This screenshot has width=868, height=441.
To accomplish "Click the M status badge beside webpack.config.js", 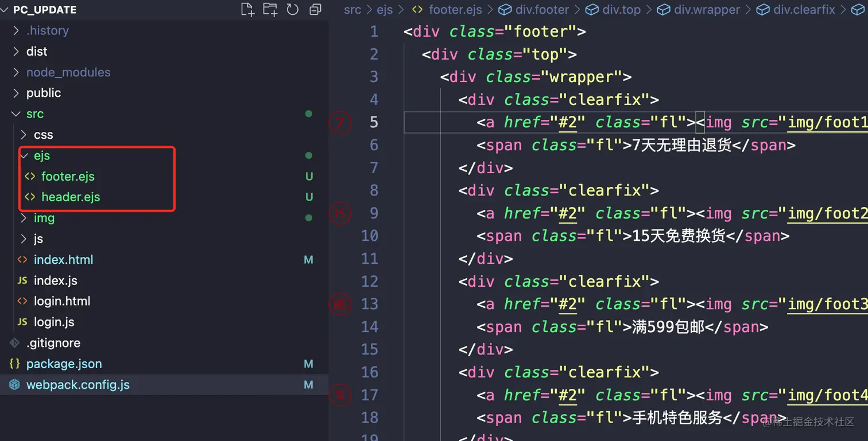I will pyautogui.click(x=309, y=385).
